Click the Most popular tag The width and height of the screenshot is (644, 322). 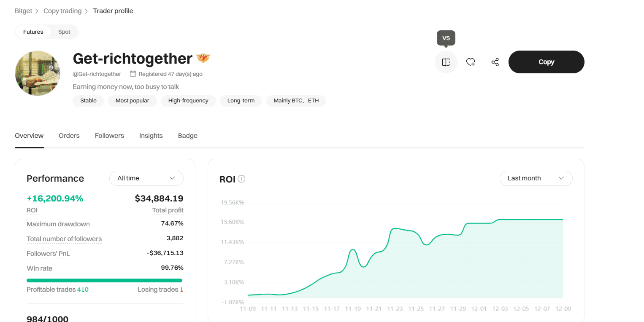click(x=132, y=101)
